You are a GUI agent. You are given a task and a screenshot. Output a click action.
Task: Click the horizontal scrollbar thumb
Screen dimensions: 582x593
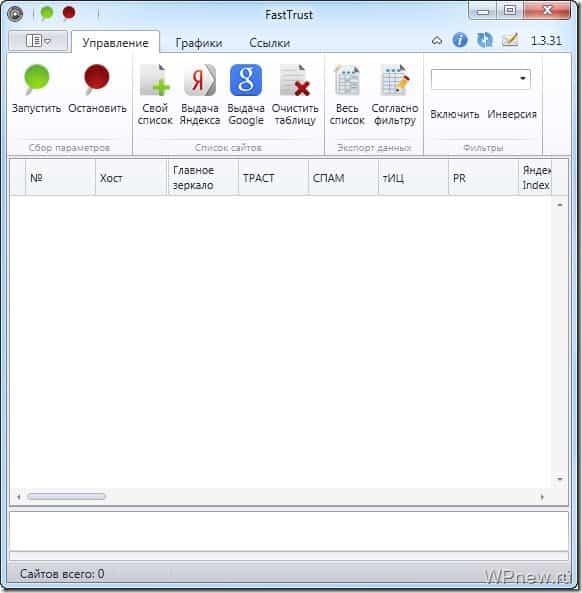point(66,496)
